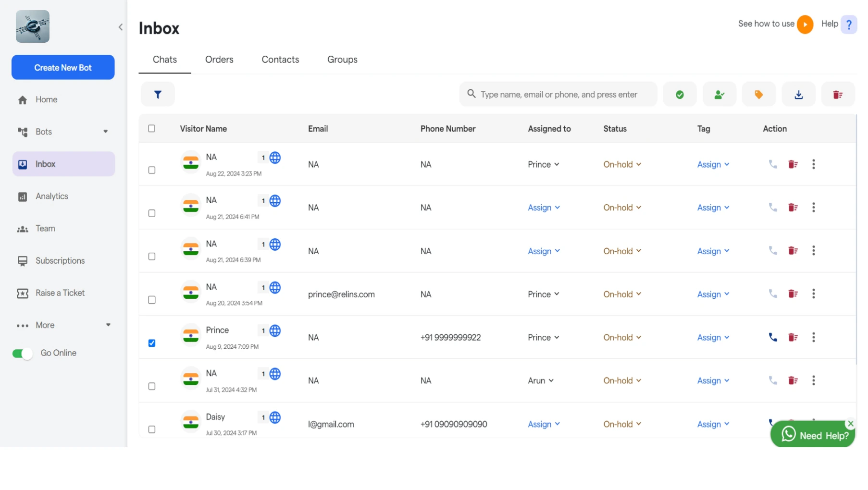
Task: Click the Visitor Name column header
Action: [203, 129]
